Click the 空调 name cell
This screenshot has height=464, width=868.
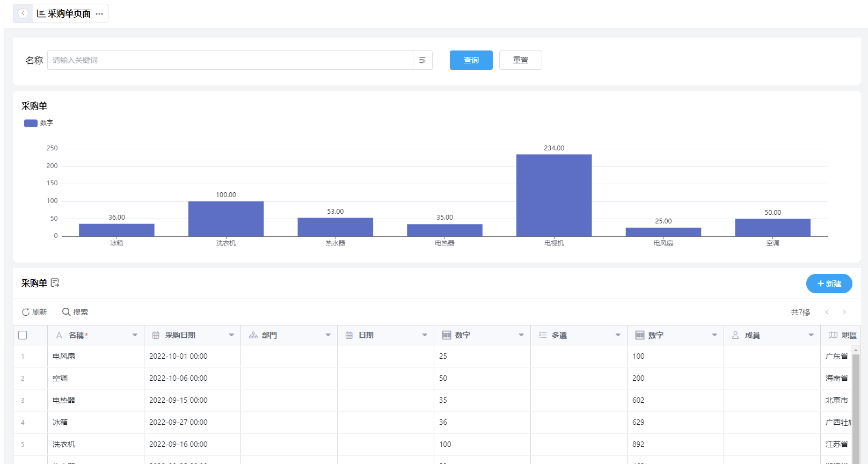click(x=96, y=378)
